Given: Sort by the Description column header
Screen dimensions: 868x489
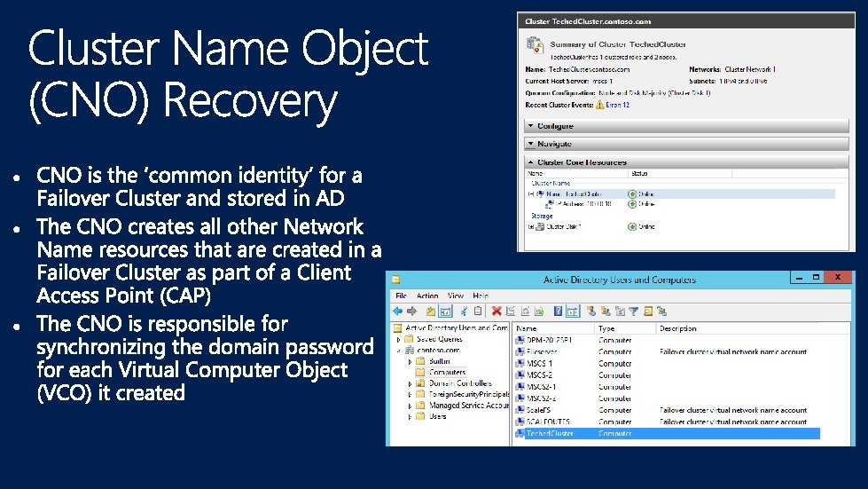Looking at the screenshot, I should pos(753,328).
